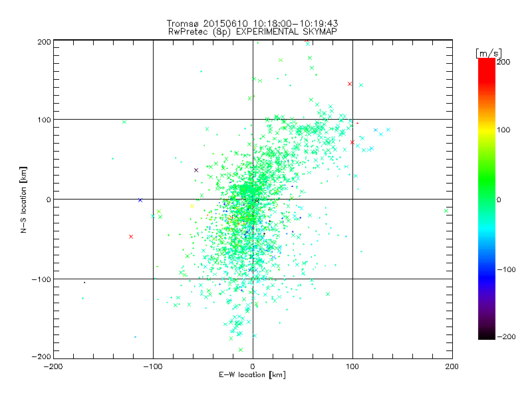Viewport: 532px width, 399px height.
Task: Click the 'N-S location [km]' axis label
Action: click(23, 199)
